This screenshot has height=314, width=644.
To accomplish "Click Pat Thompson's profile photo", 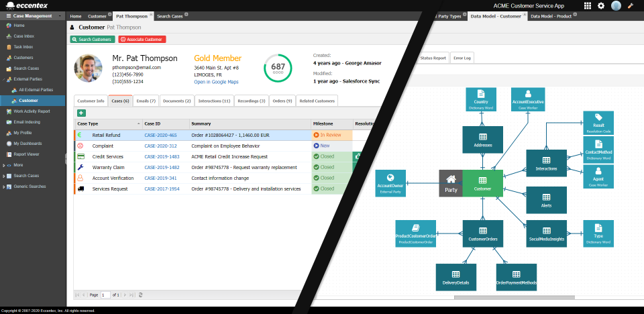I will pyautogui.click(x=89, y=68).
